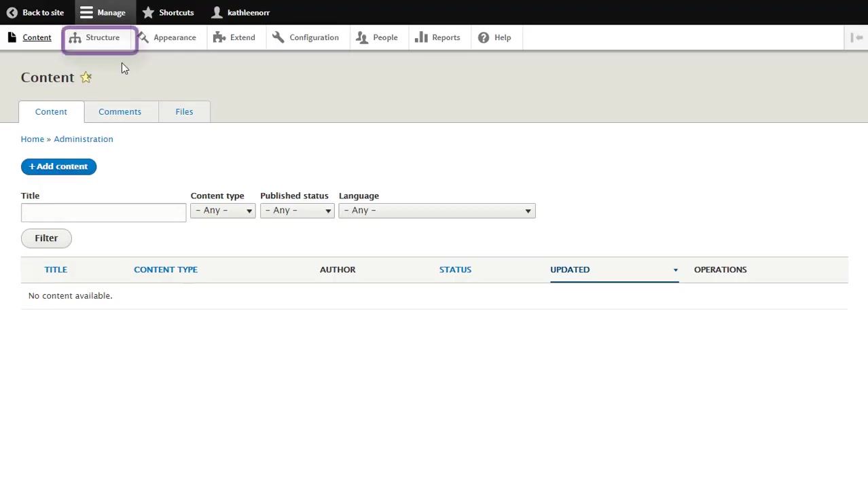Toggle toolbar orientation at right edge
The image size is (868, 489).
[x=857, y=37]
